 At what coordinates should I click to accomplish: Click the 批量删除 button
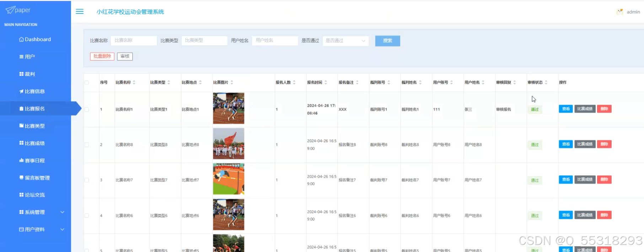[x=102, y=56]
